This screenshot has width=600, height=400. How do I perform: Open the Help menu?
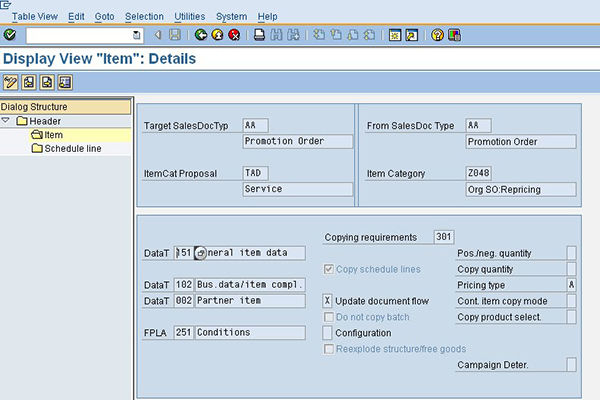tap(267, 16)
